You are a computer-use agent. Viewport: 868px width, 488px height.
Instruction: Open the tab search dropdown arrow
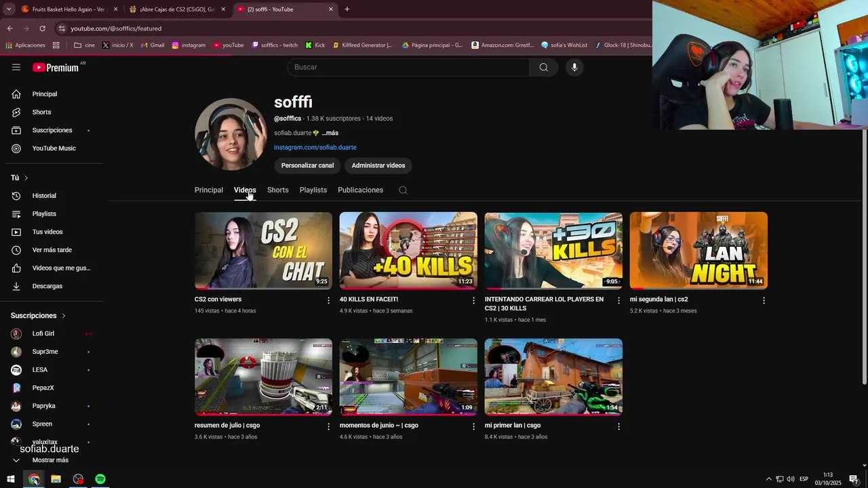coord(9,9)
